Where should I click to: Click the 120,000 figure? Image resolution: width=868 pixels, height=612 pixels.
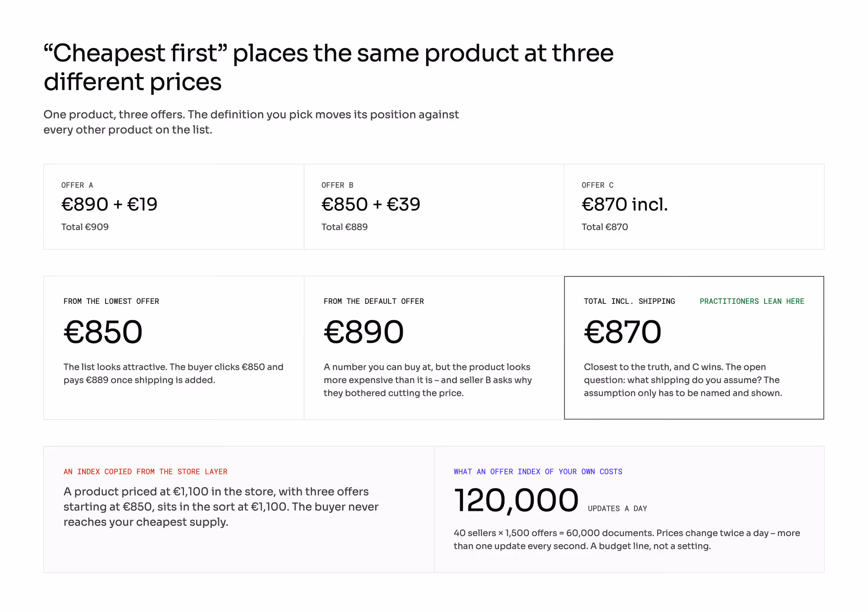(x=516, y=500)
